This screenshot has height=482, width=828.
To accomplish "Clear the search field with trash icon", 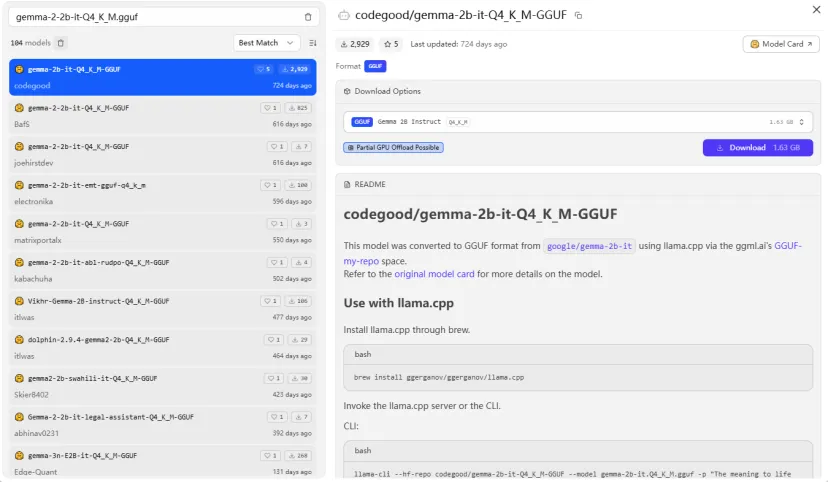I will 308,17.
